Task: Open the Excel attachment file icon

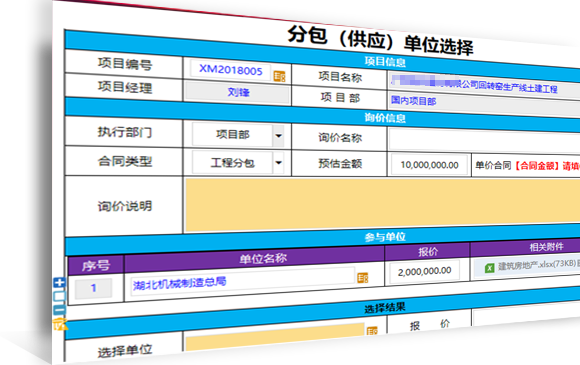Action: pyautogui.click(x=489, y=267)
